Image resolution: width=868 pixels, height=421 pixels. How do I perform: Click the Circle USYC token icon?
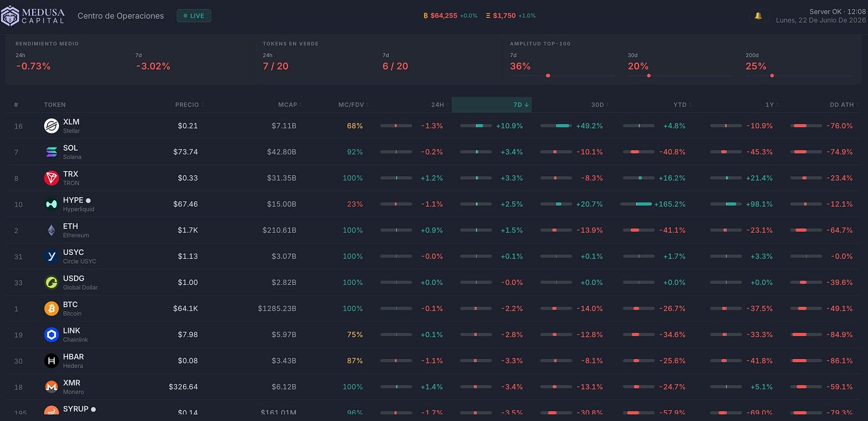[x=51, y=256]
